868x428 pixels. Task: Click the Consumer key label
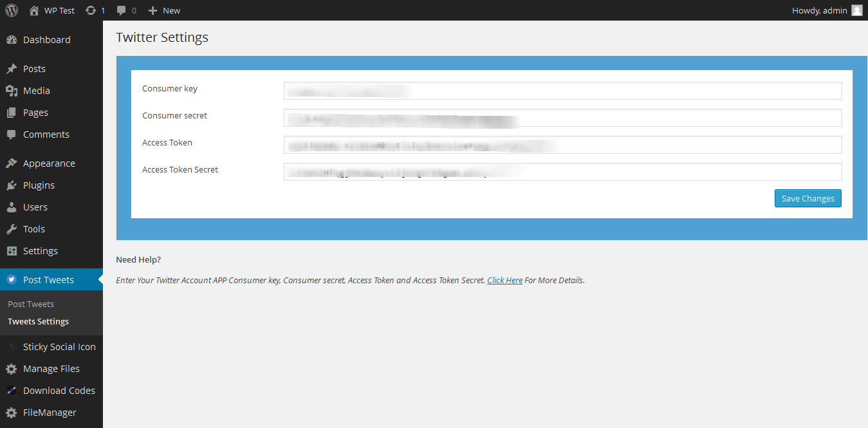point(170,89)
